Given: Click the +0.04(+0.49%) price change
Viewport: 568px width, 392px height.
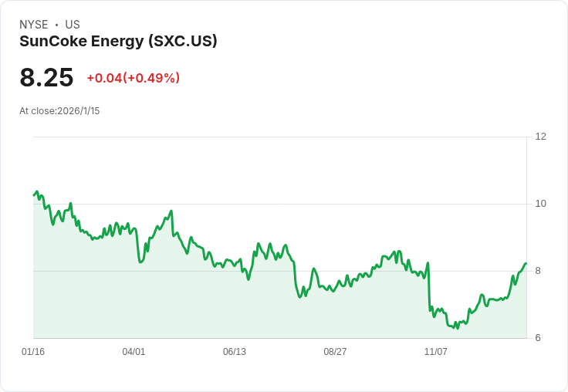Looking at the screenshot, I should (133, 78).
